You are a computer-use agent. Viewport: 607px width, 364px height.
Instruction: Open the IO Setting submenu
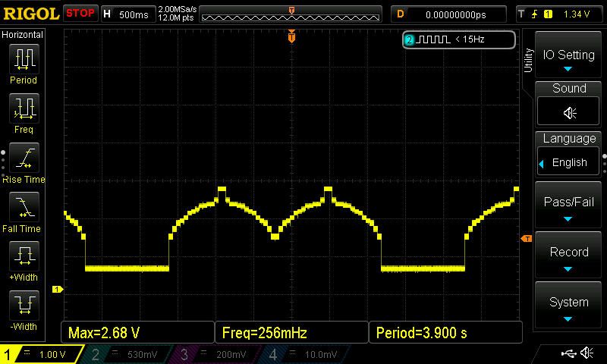tap(569, 59)
